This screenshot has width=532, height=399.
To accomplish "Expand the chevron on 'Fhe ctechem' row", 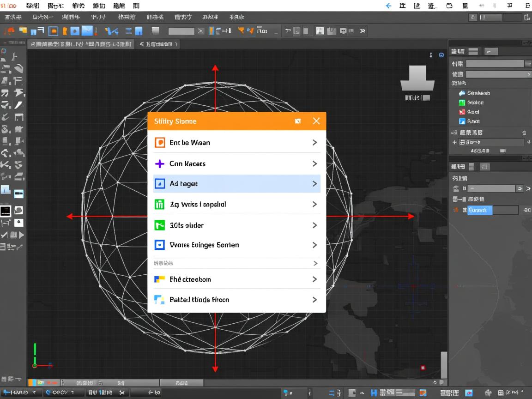I will click(314, 279).
